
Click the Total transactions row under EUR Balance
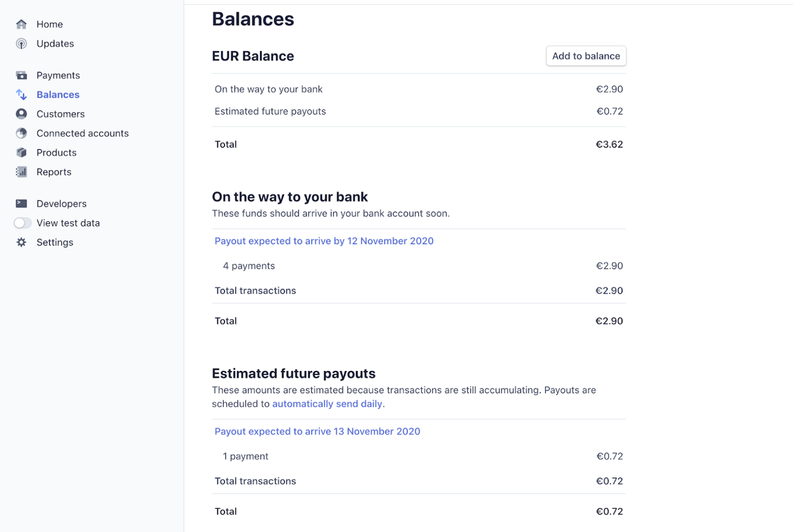coord(255,291)
